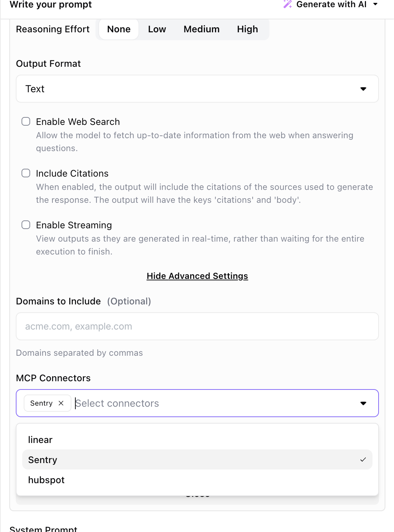Viewport: 394px width, 532px height.
Task: Click the magic wand Generate with AI icon
Action: click(x=287, y=4)
